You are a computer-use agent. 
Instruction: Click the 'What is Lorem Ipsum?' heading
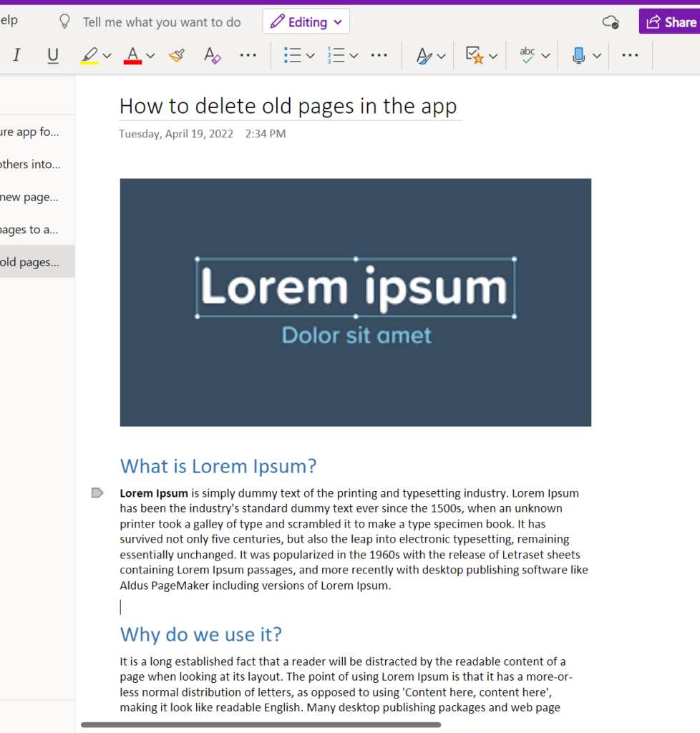tap(218, 466)
